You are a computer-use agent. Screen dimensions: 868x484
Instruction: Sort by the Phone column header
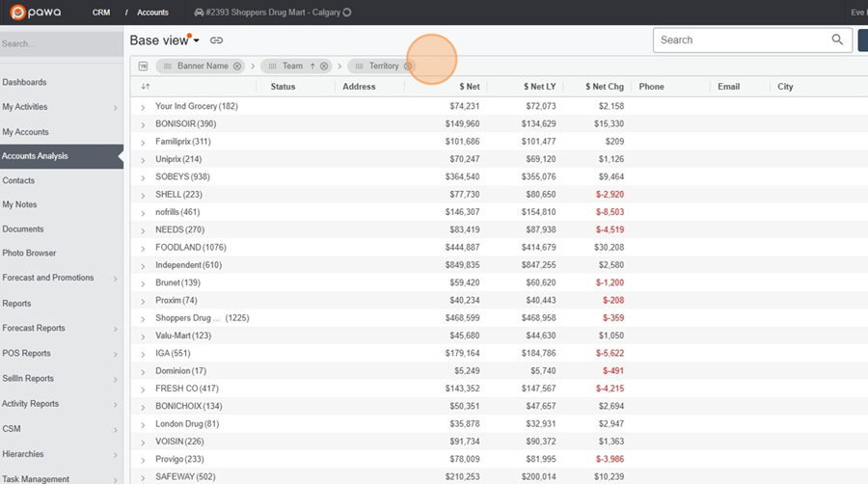(652, 86)
